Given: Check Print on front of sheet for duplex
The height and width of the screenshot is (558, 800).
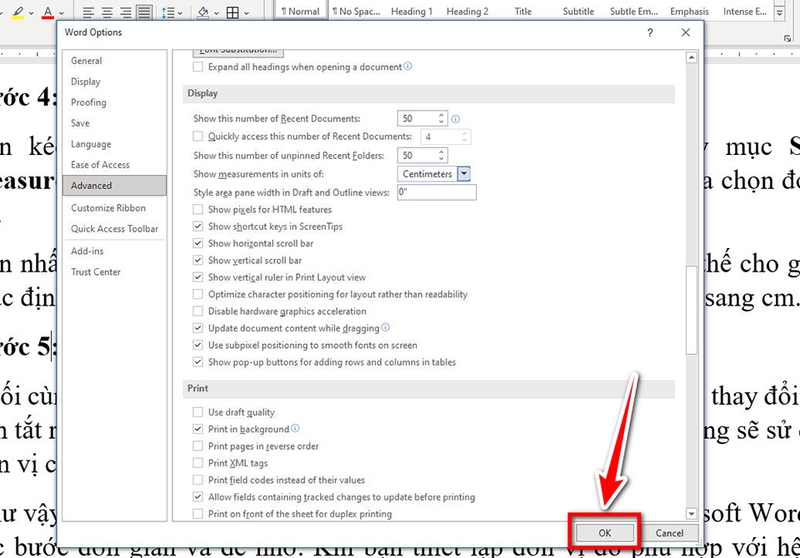Looking at the screenshot, I should [197, 514].
